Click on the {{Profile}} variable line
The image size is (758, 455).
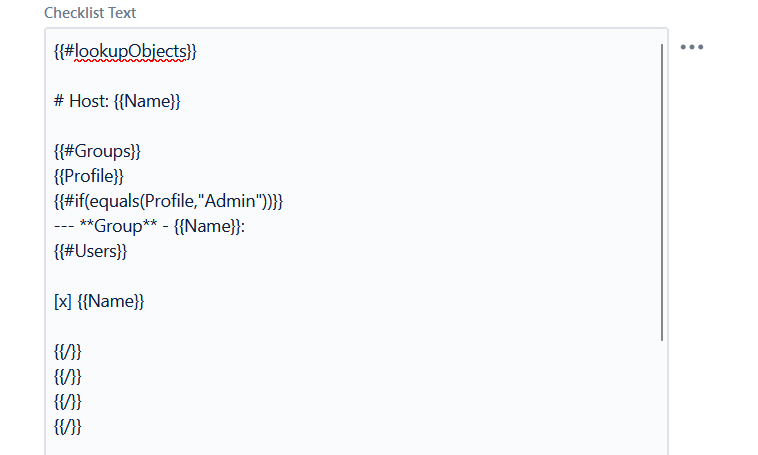click(89, 176)
